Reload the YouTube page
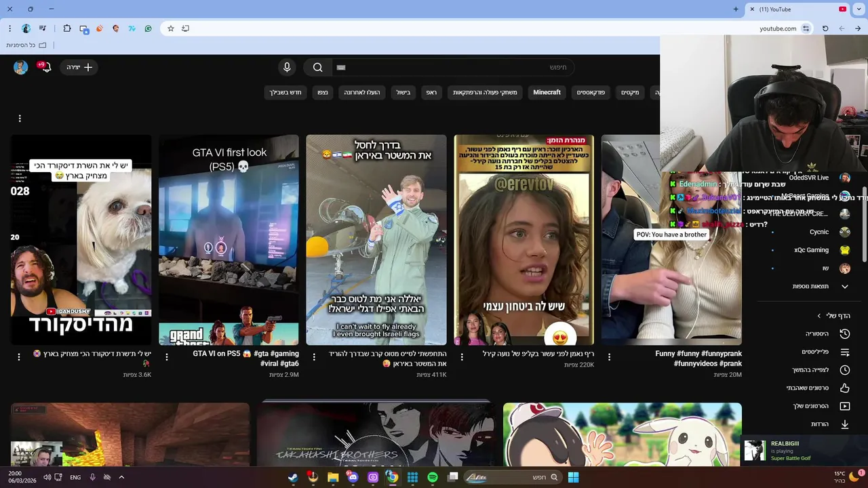This screenshot has width=868, height=488. [x=825, y=28]
